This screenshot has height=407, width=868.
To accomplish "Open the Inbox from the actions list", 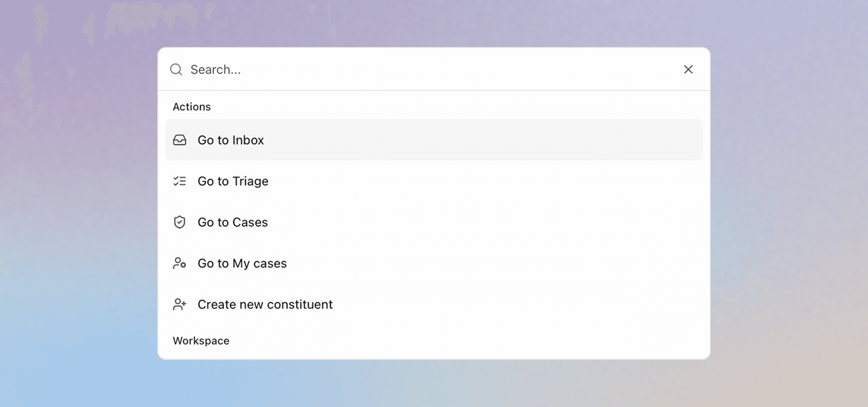I will point(231,140).
